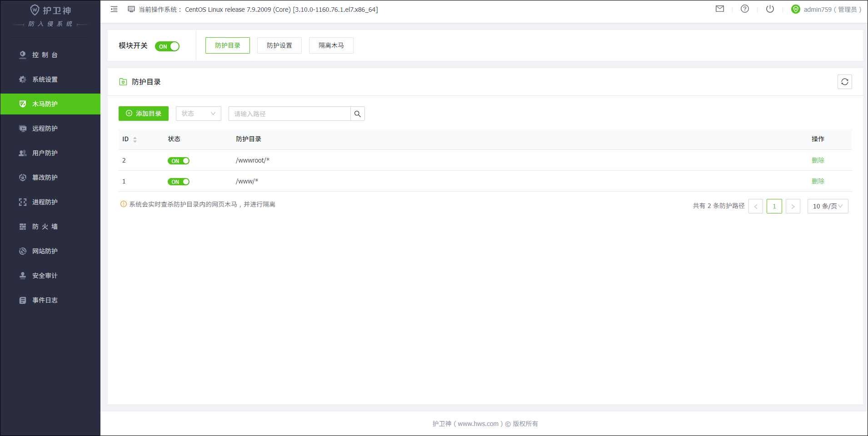The height and width of the screenshot is (436, 868).
Task: Click the footer 护卫神 (www.hws.com) text
Action: [467, 424]
